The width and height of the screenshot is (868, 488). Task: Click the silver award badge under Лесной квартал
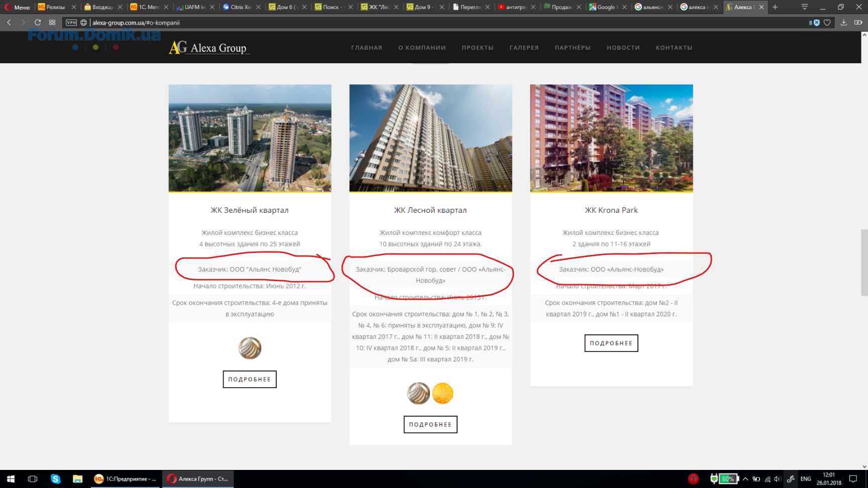click(x=418, y=393)
